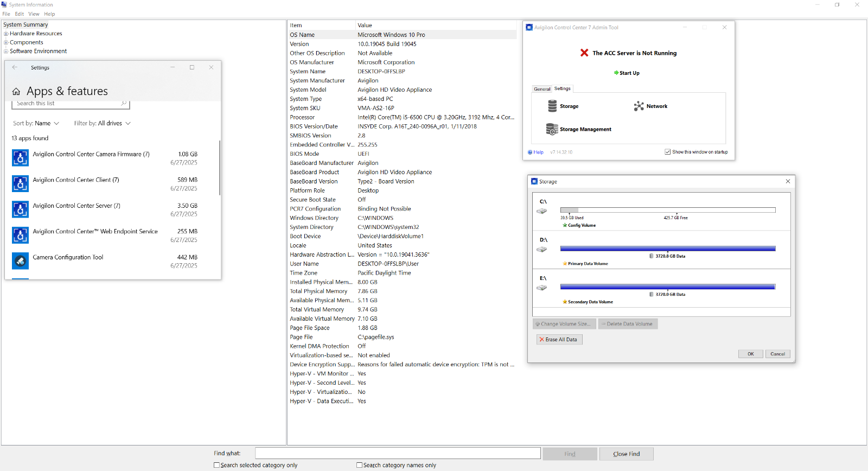Click the Delete Data Volume button
Screen dimensions: 868x471
click(x=628, y=324)
